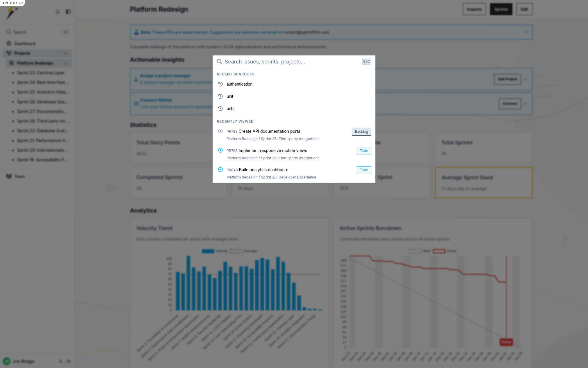Image resolution: width=588 pixels, height=368 pixels.
Task: Click the logout icon near Joe Bloggs
Action: pos(69,361)
